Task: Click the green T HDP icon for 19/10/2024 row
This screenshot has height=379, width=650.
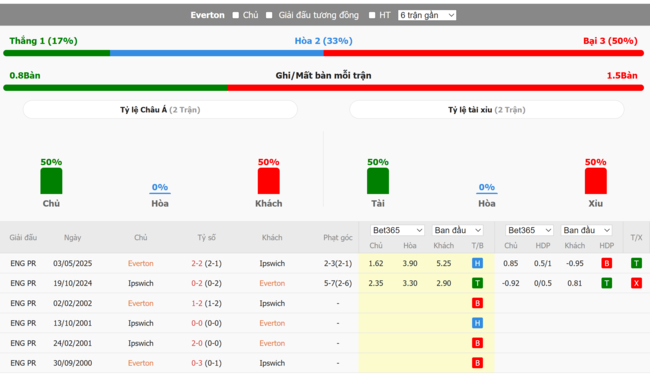Action: coord(606,283)
